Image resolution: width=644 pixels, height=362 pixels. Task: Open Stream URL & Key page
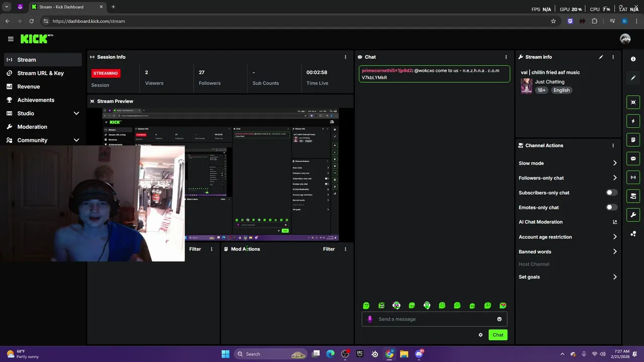[43, 73]
